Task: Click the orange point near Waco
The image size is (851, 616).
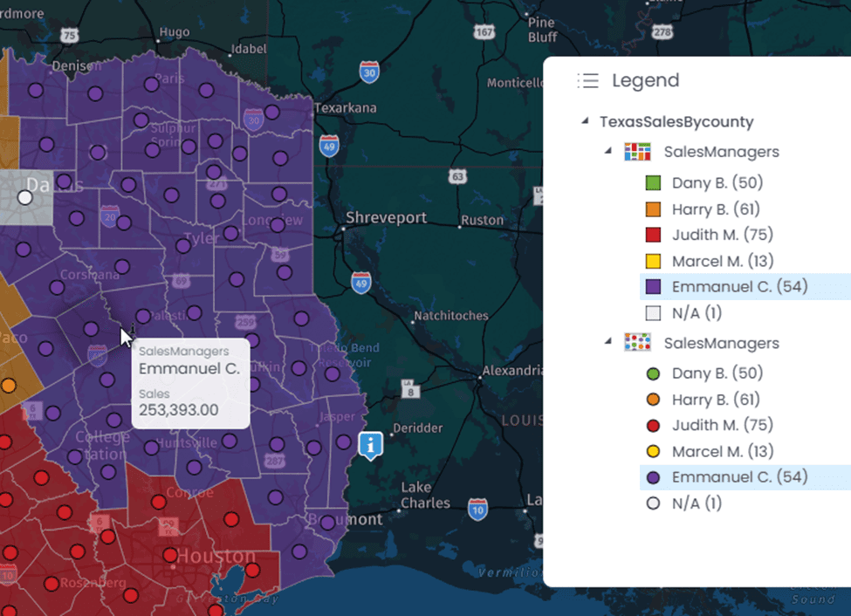Action: point(8,386)
